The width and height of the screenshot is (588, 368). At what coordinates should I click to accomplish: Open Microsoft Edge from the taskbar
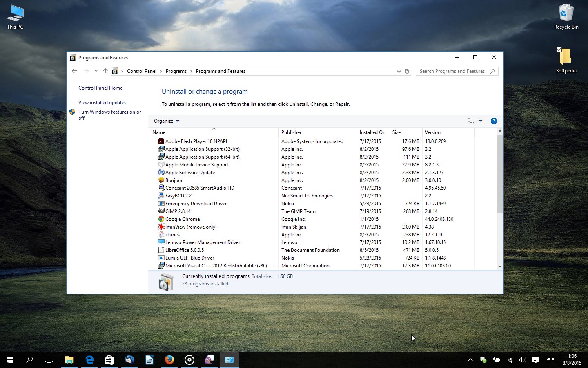(89, 360)
